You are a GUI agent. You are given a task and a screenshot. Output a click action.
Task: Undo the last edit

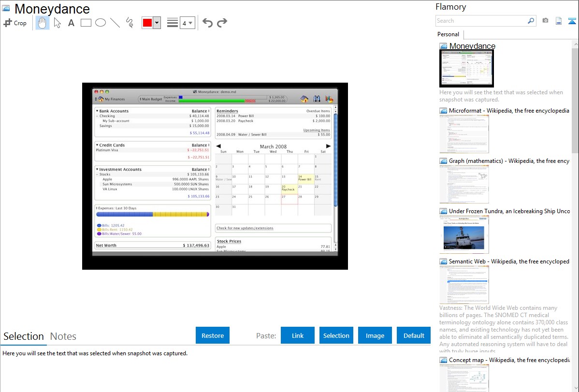click(x=207, y=23)
